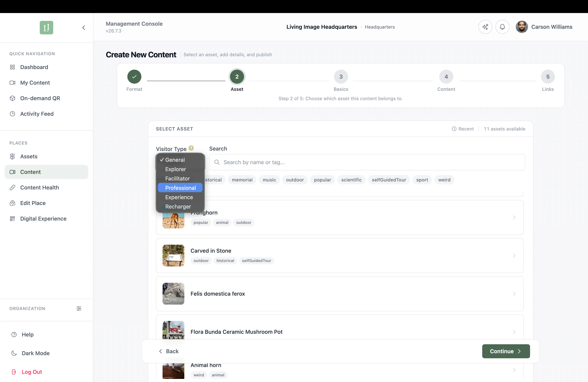
Task: Click the Back button
Action: (169, 351)
